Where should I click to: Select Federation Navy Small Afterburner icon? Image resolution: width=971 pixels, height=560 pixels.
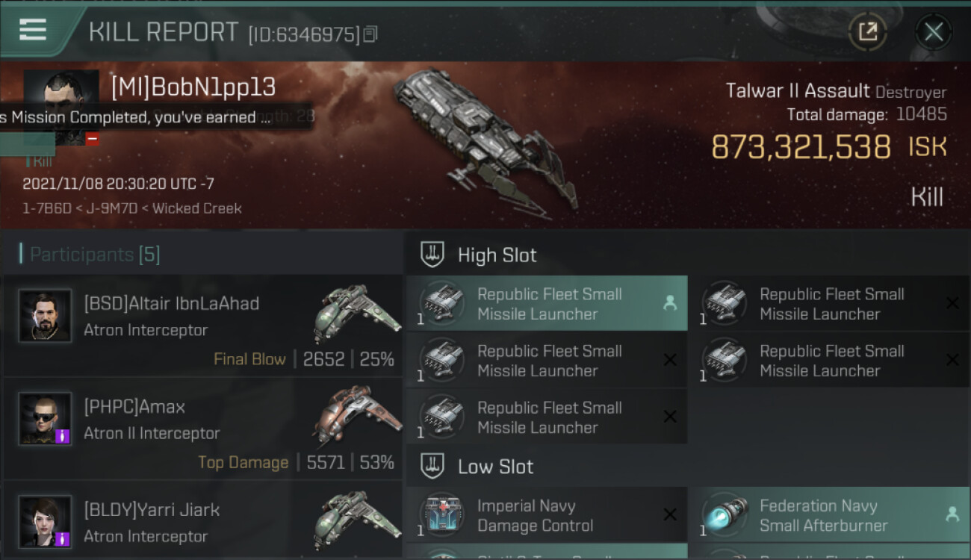click(725, 515)
